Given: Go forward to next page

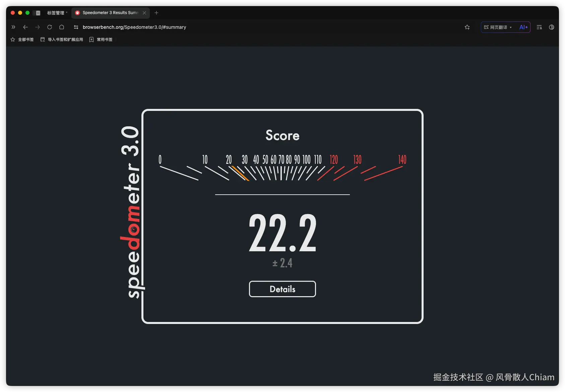Looking at the screenshot, I should [x=38, y=27].
